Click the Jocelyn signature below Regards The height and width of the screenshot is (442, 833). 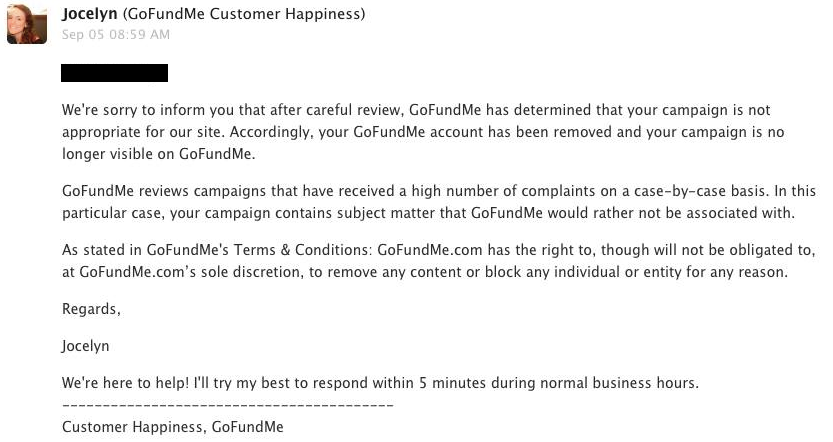tap(86, 346)
